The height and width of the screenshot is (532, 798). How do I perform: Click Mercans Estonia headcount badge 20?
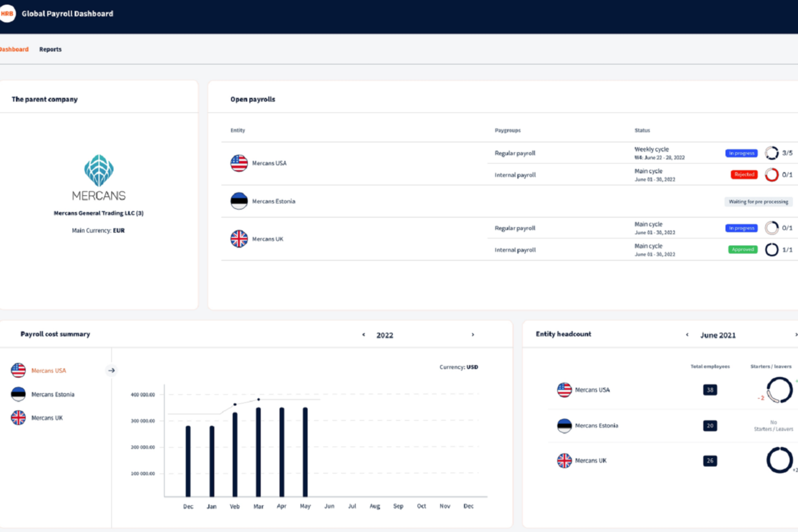click(710, 425)
